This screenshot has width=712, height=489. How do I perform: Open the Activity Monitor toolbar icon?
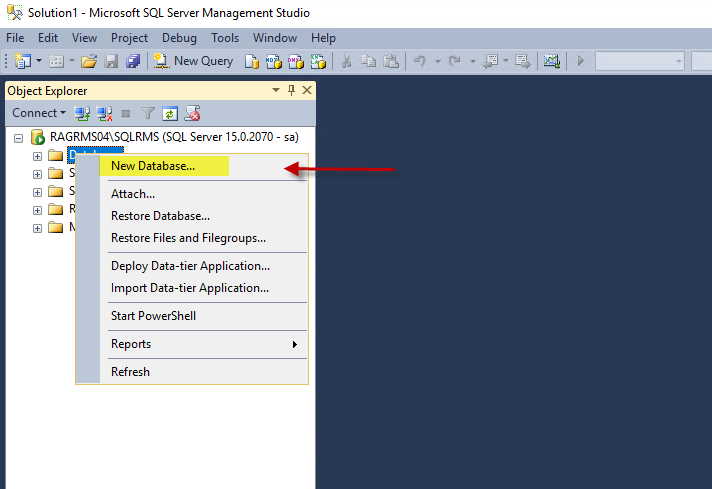(x=552, y=61)
